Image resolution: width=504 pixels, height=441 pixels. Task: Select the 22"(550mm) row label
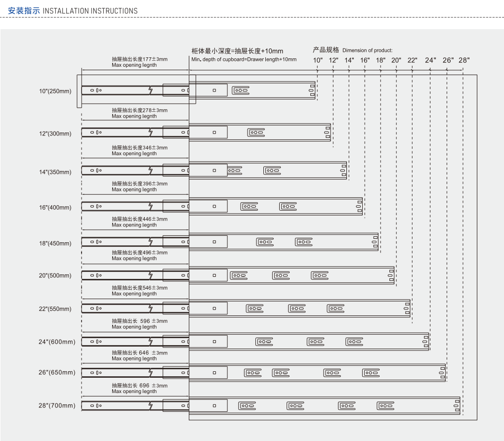55,309
